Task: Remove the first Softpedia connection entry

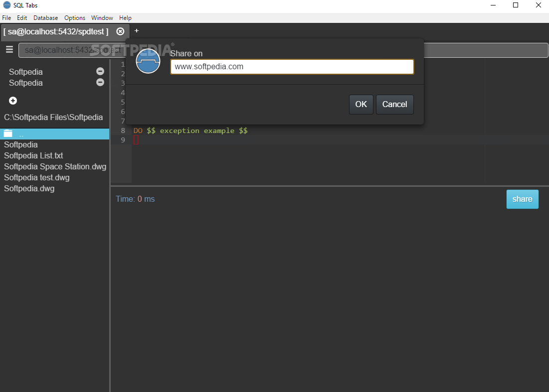Action: point(100,71)
